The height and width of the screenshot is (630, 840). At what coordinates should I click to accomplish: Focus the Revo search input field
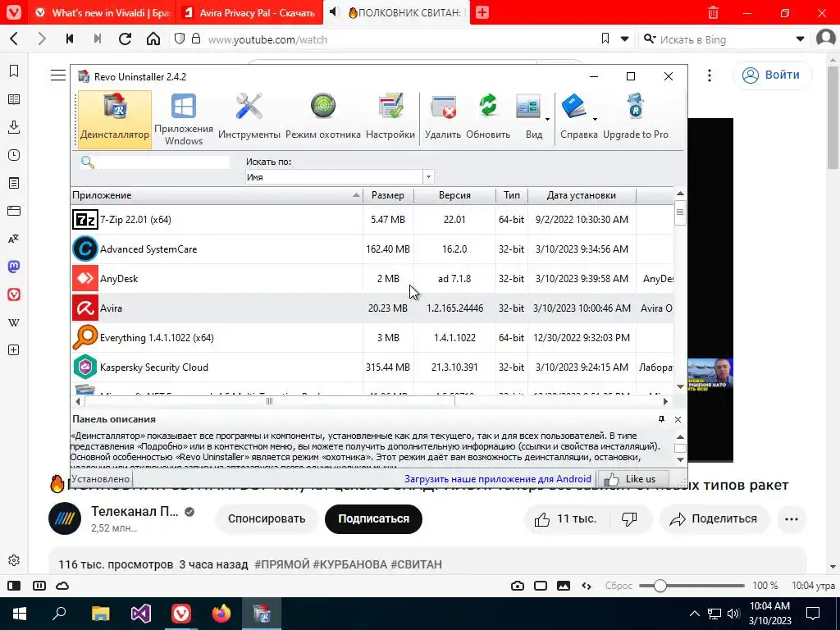pyautogui.click(x=163, y=162)
